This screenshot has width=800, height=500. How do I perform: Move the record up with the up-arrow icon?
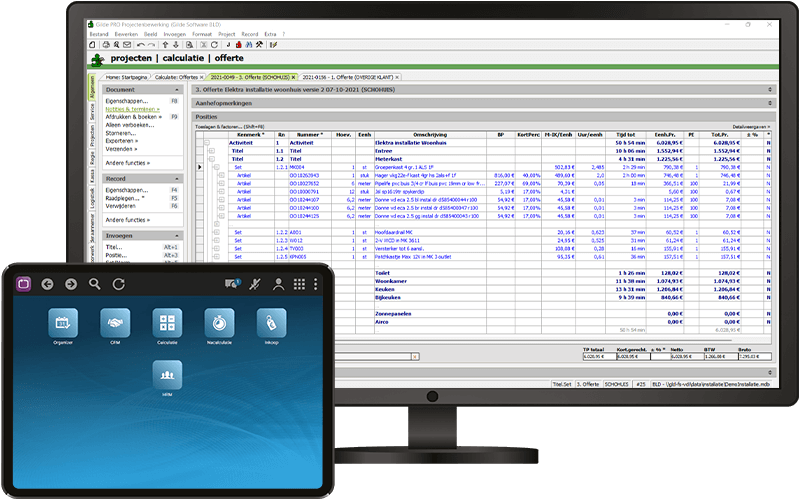[165, 45]
